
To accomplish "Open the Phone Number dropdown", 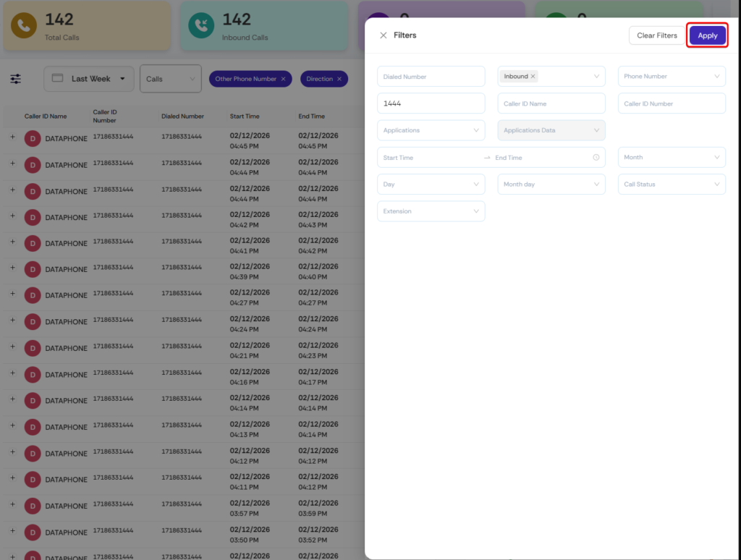I will (672, 77).
